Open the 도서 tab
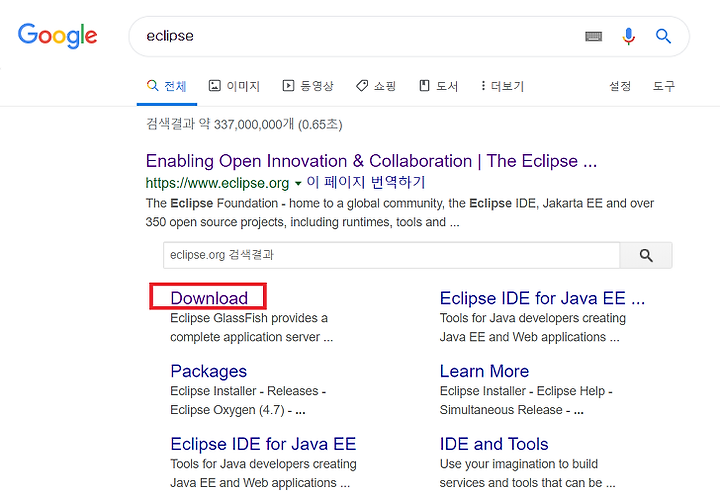 pos(439,86)
